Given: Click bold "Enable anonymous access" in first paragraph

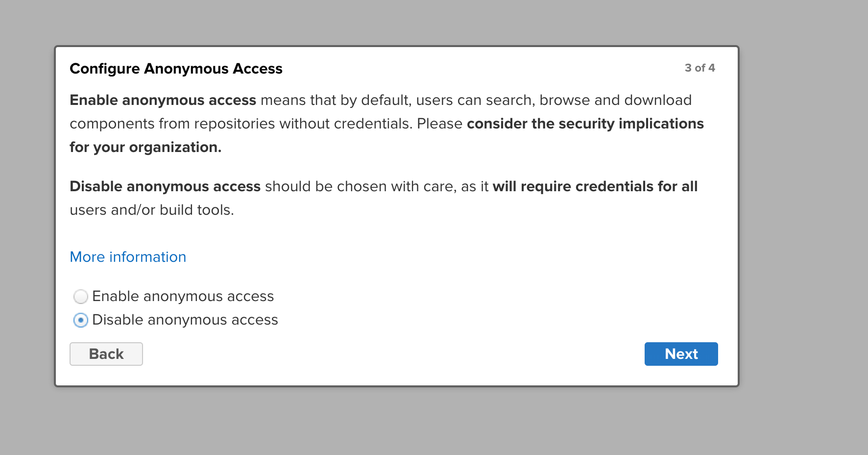Looking at the screenshot, I should coord(163,100).
